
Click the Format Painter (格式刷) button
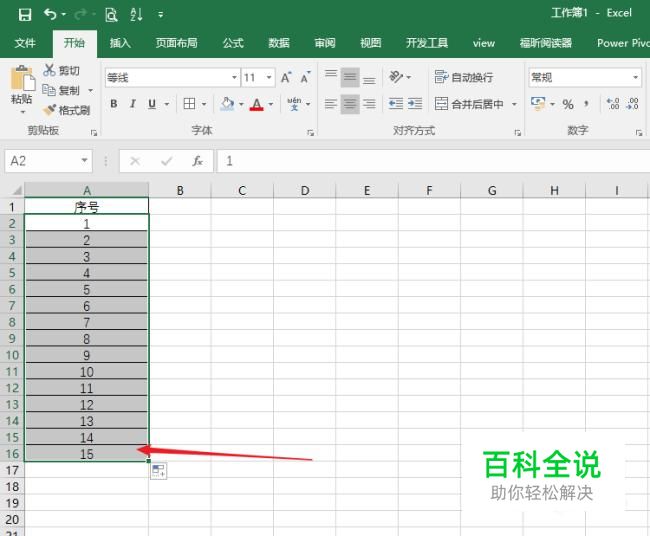tap(66, 110)
